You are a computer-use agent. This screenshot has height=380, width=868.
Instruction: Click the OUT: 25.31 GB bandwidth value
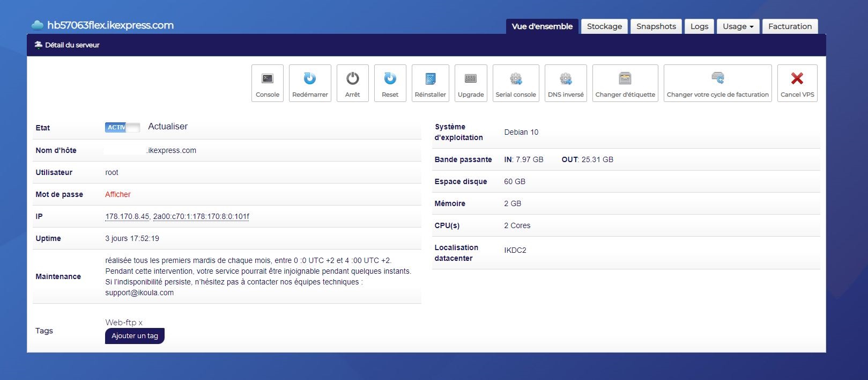pyautogui.click(x=587, y=159)
